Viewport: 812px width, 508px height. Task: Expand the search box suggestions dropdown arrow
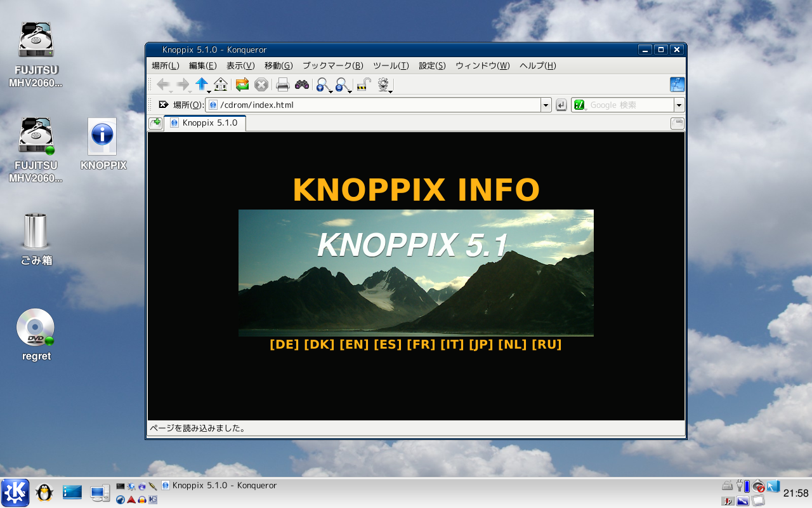point(679,105)
